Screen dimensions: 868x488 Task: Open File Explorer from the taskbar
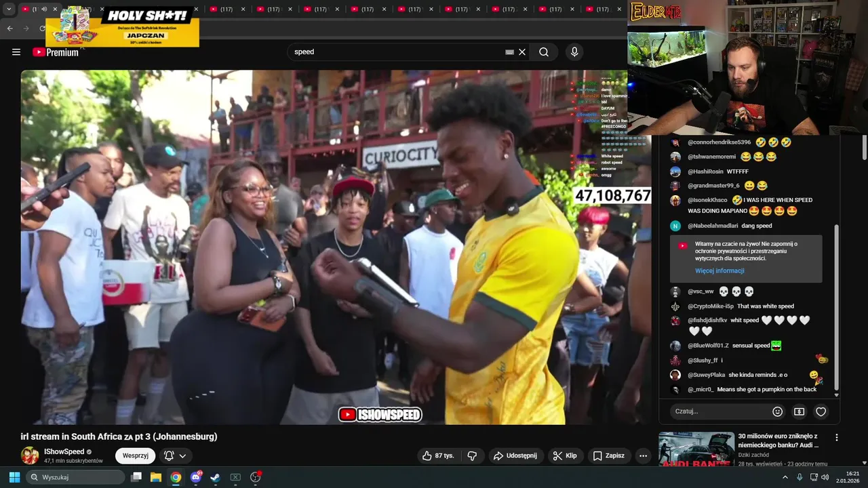tap(156, 477)
